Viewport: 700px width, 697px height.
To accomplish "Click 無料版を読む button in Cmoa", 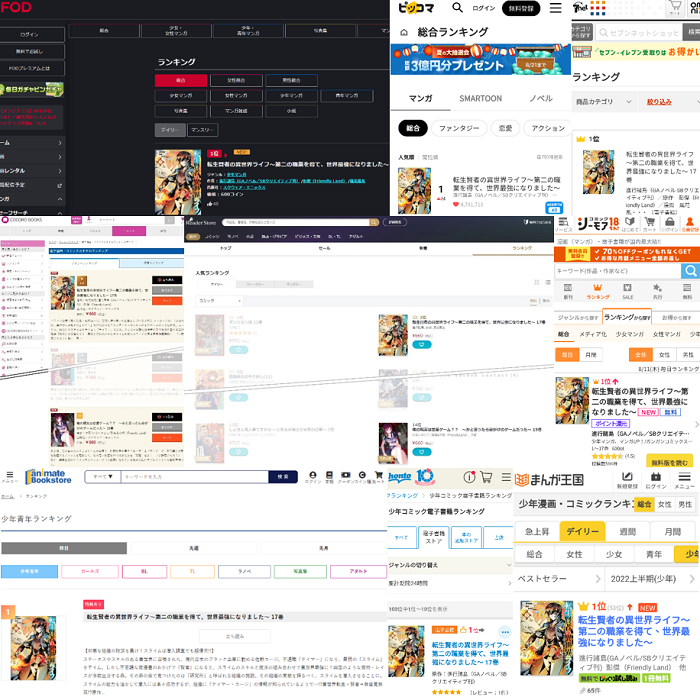I will coord(669,463).
